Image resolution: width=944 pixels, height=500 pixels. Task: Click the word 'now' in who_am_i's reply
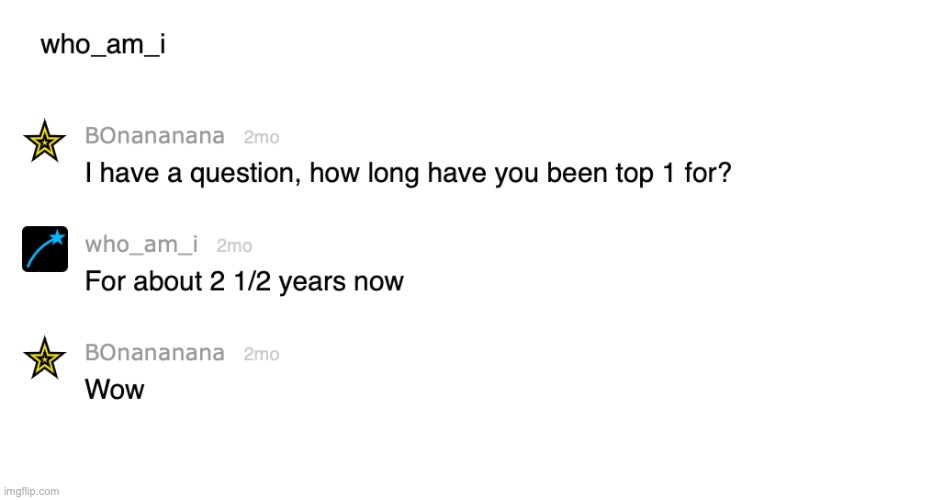[x=379, y=283]
